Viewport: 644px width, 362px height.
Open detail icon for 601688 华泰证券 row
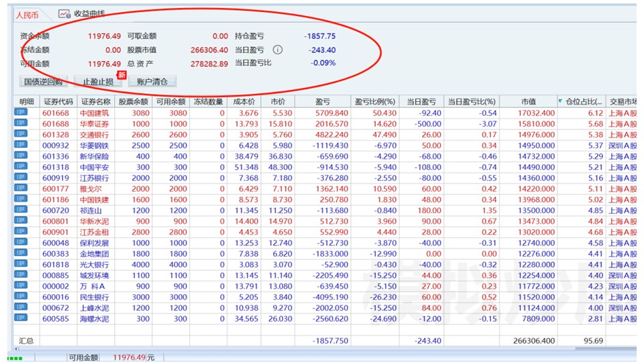(x=21, y=123)
